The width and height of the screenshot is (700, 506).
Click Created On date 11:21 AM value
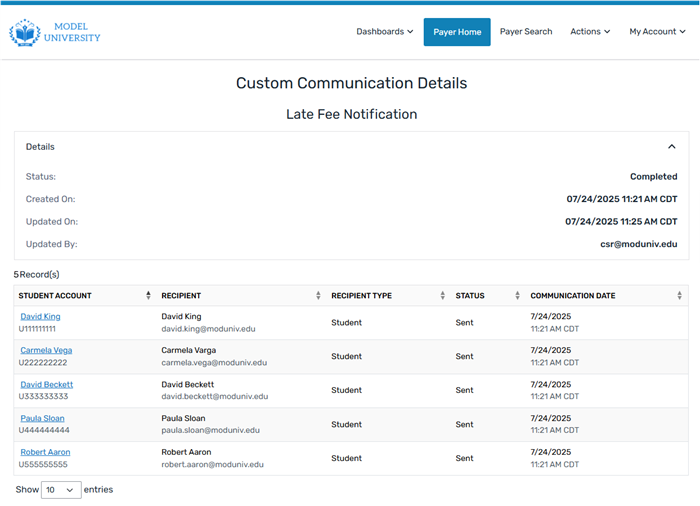(x=622, y=199)
